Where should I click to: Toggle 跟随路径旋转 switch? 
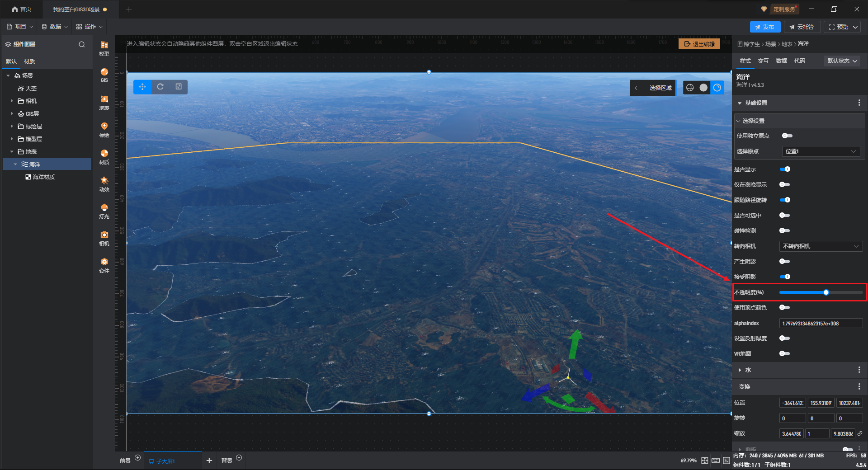click(x=785, y=200)
